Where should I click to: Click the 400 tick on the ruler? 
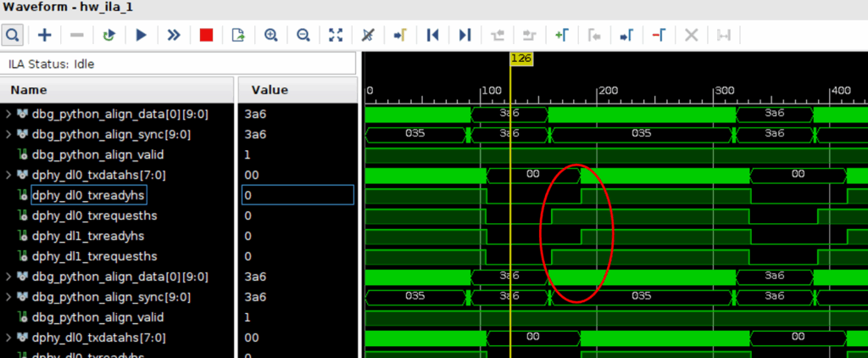[841, 90]
